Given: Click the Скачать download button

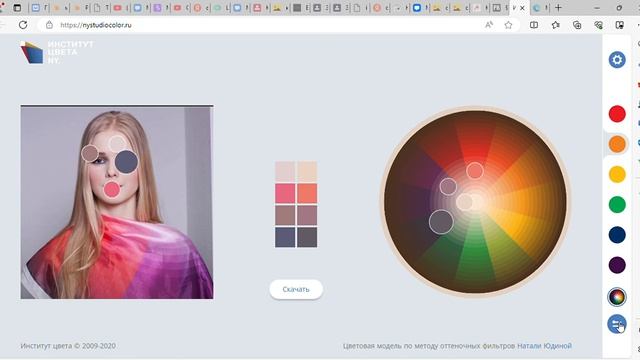Looking at the screenshot, I should (296, 289).
